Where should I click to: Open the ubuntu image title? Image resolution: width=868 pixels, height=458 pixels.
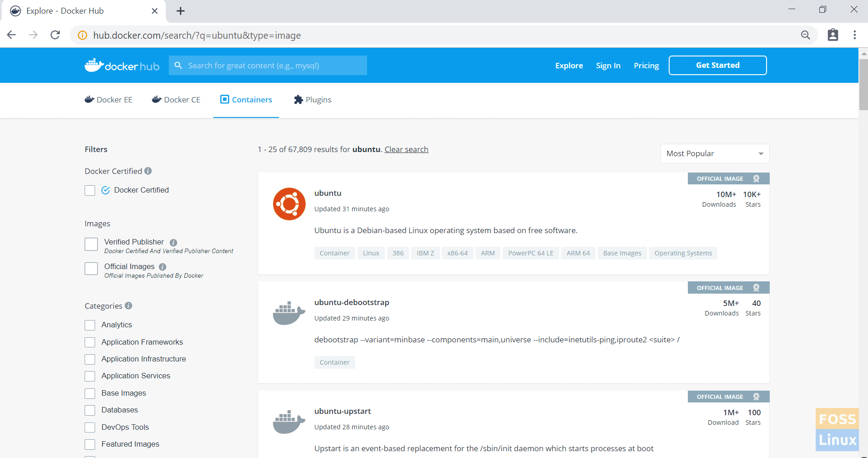(328, 193)
